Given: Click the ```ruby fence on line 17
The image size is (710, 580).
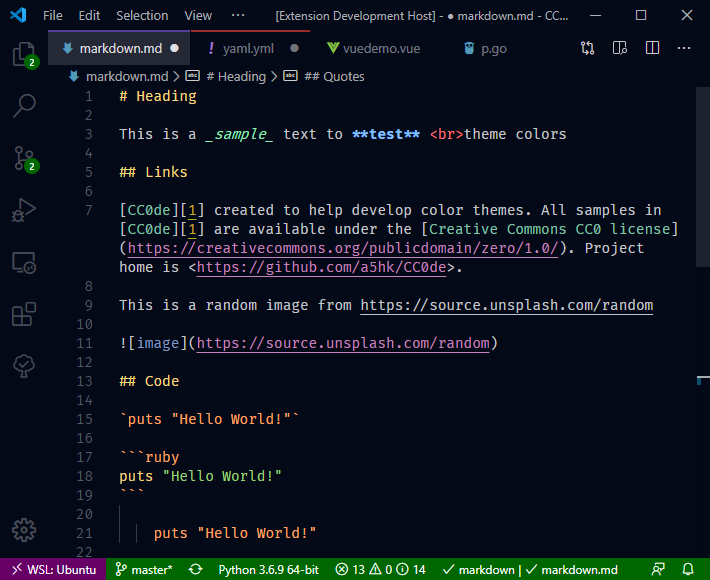Looking at the screenshot, I should click(149, 457).
